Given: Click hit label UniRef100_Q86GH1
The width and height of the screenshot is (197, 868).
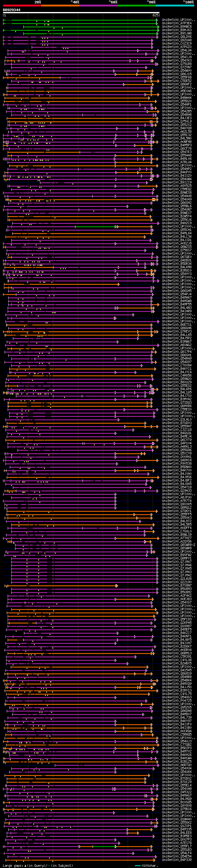Looking at the screenshot, I should 177,355.
